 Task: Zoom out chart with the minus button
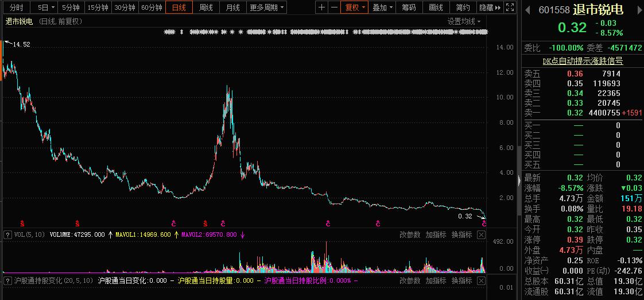pos(334,7)
